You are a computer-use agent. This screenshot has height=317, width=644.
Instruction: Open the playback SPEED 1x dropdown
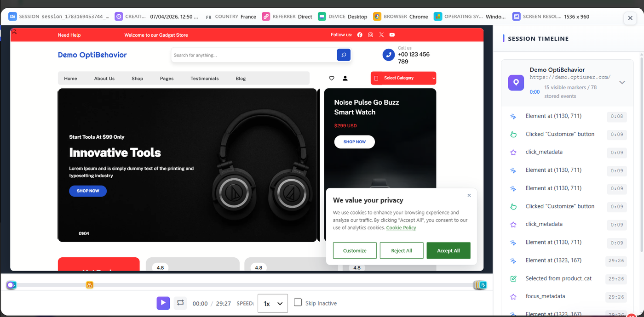coord(273,303)
